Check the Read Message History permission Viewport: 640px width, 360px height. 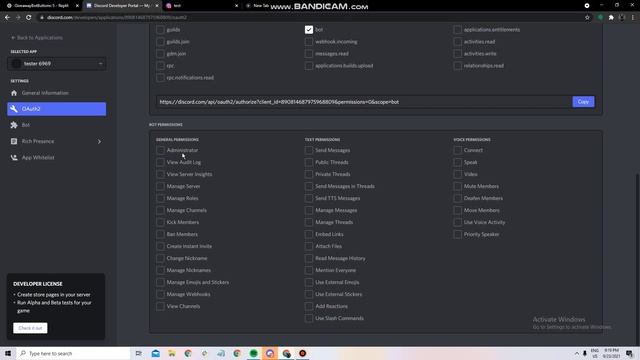pyautogui.click(x=309, y=258)
